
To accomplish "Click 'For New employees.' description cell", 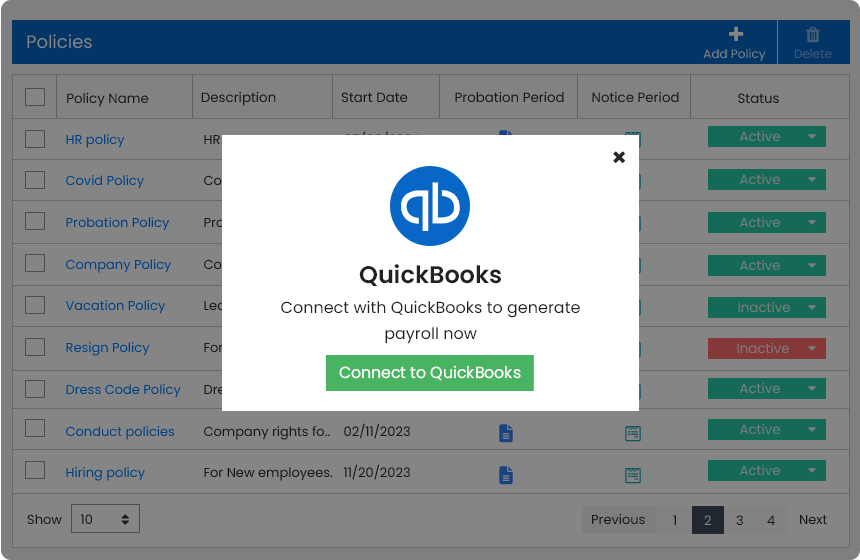I will pyautogui.click(x=268, y=473).
